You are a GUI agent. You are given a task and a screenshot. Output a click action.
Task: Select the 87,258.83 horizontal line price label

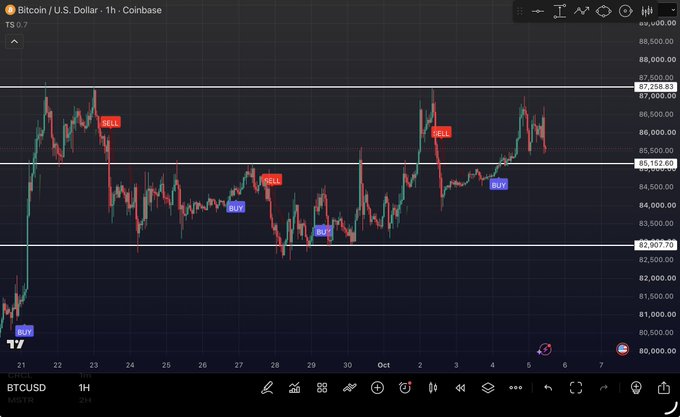pos(656,87)
